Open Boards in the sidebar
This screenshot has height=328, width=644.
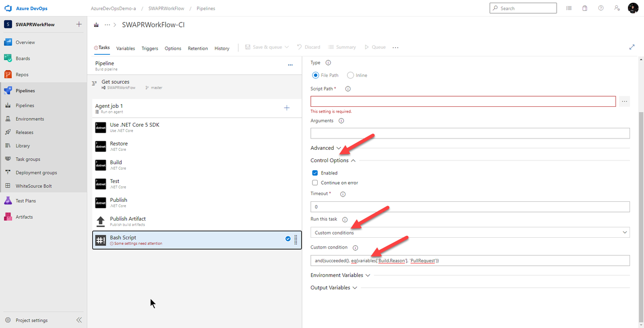[x=23, y=59]
